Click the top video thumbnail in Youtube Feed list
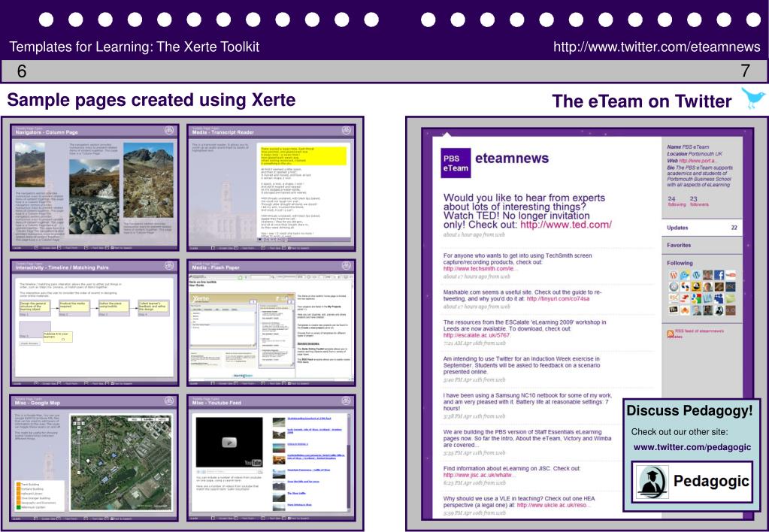The height and width of the screenshot is (532, 769). point(279,422)
